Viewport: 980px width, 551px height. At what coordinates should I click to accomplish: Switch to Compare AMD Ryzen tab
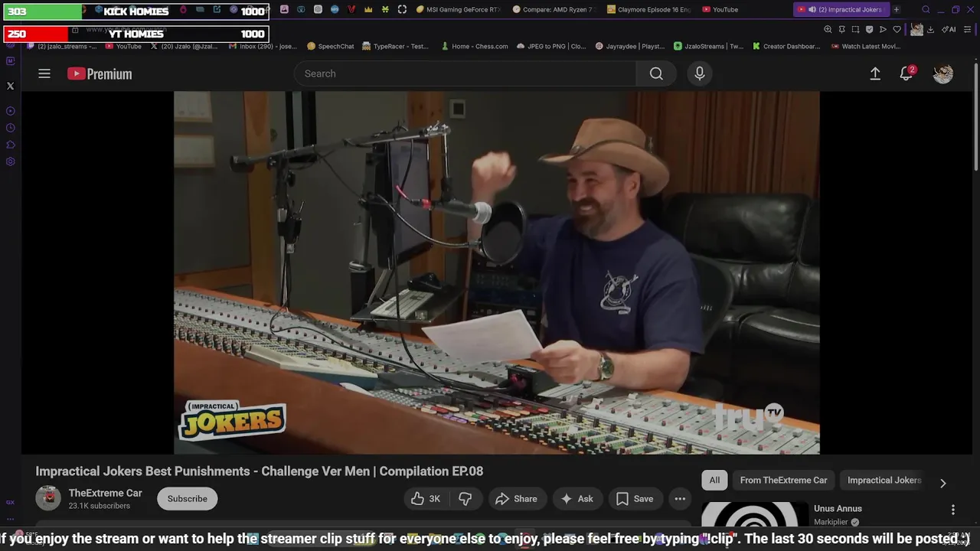coord(554,9)
